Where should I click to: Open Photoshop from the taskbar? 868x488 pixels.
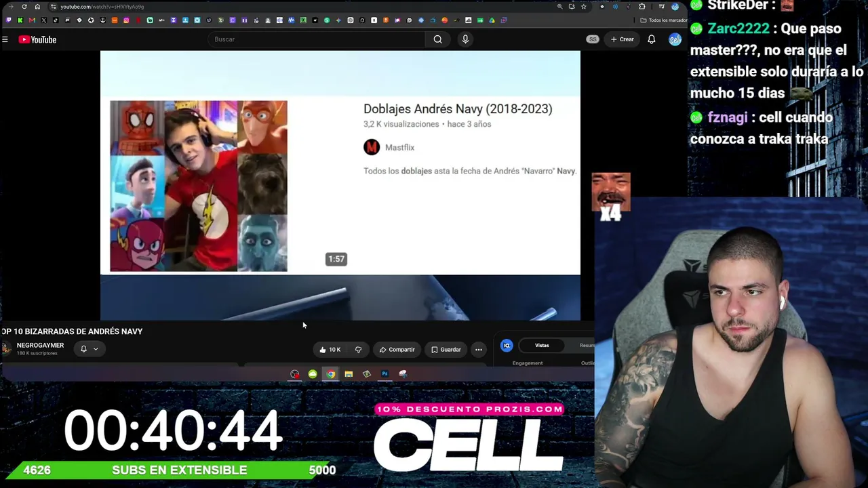pos(384,374)
